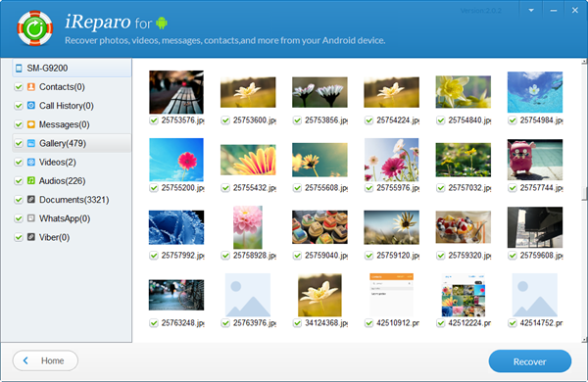Click the Recover button
588x382 pixels.
[x=530, y=361]
